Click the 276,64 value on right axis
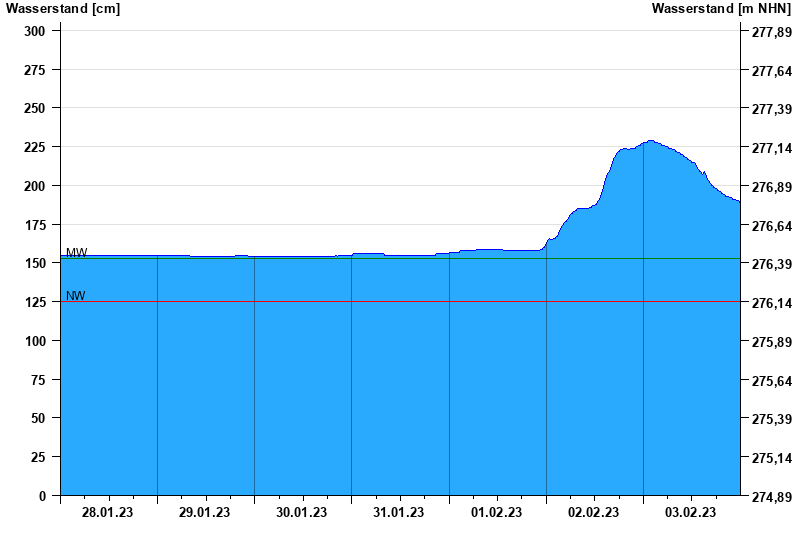800x550 pixels. [x=772, y=226]
